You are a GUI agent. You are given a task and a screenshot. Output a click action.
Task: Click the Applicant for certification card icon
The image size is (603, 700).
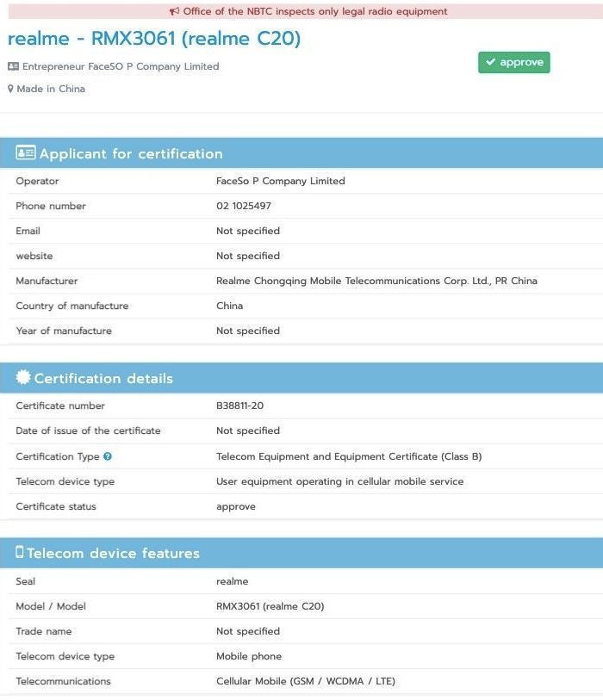[26, 152]
